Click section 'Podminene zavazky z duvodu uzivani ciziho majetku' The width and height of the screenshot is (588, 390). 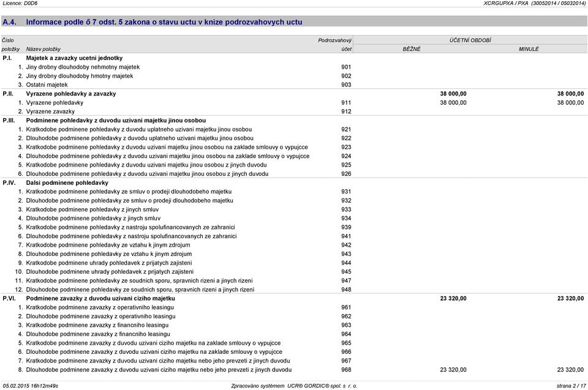point(100,299)
